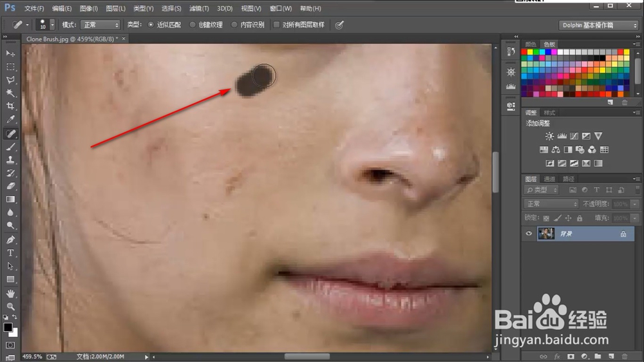This screenshot has width=644, height=362.
Task: Toggle tablet pressure size icon in options bar
Action: coord(339,25)
